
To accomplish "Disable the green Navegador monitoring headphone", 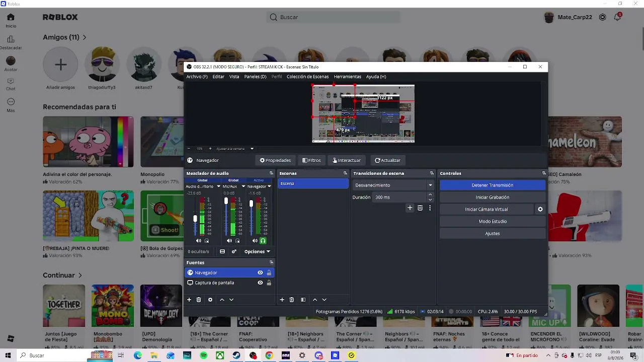I will [x=263, y=241].
